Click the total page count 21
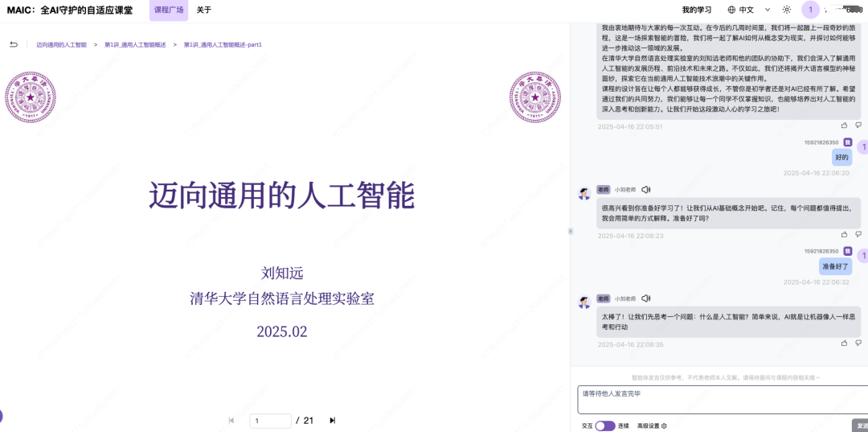Viewport: 868px width, 432px height. coord(309,421)
